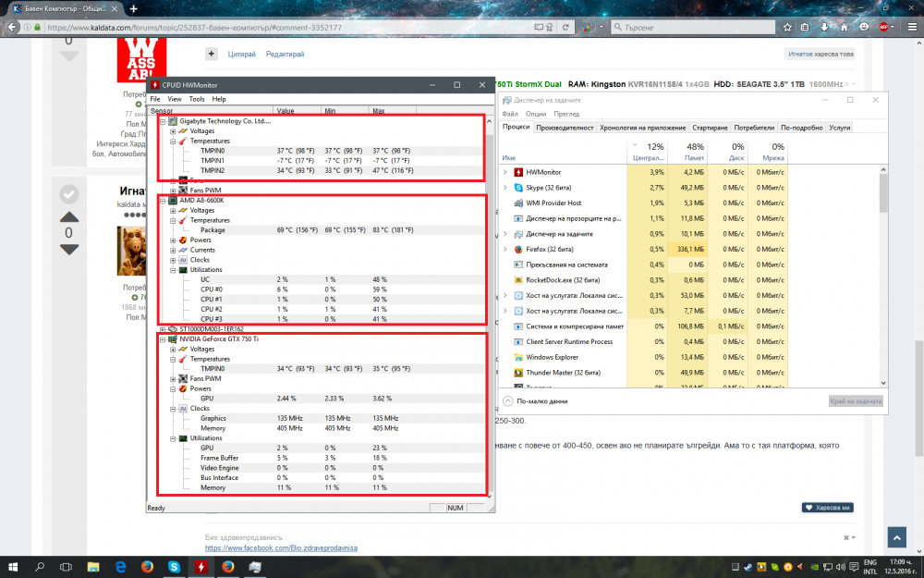Screen dimensions: 924x578
Task: Open taskbar search magnifier
Action: [x=40, y=567]
